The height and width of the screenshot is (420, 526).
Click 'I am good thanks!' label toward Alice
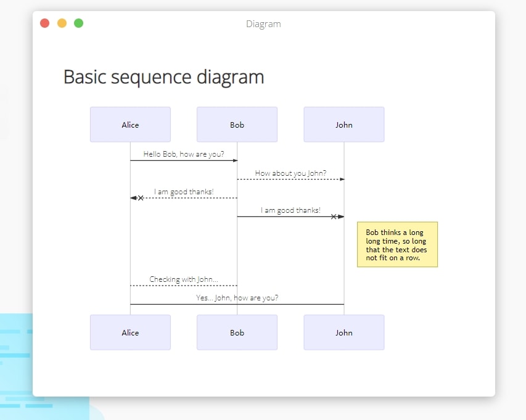tap(184, 192)
